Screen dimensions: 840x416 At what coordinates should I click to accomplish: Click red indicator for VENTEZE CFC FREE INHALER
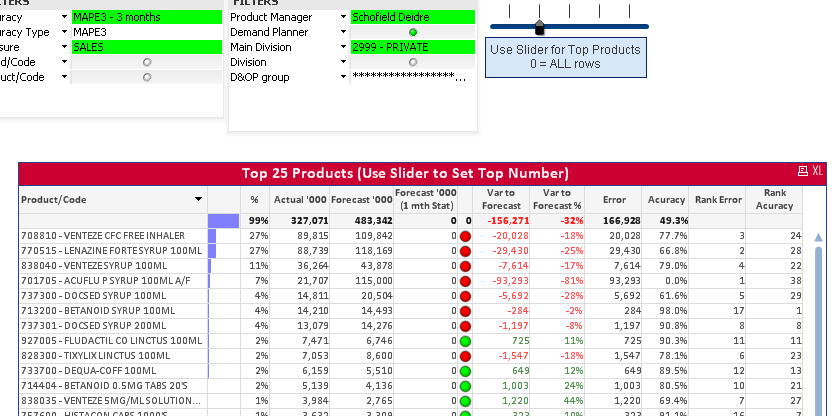[465, 236]
